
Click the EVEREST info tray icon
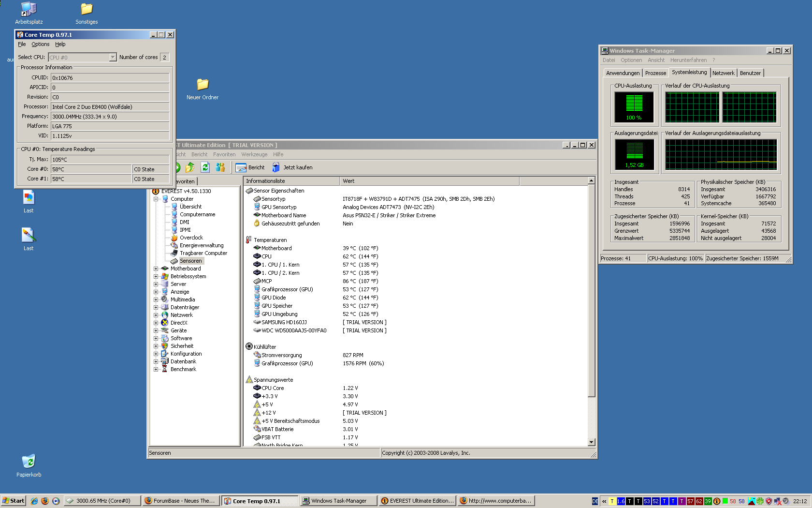[717, 501]
